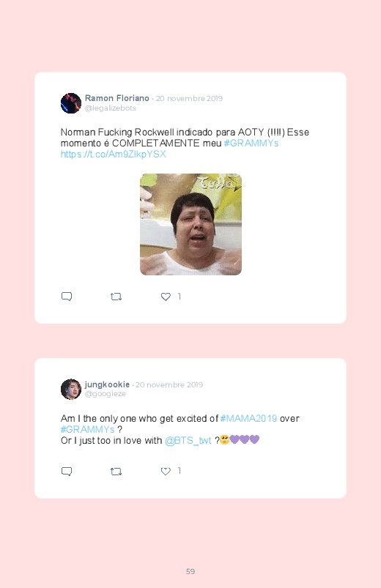This screenshot has height=588, width=381.
Task: Open the @BTS_twt mention
Action: pos(188,441)
